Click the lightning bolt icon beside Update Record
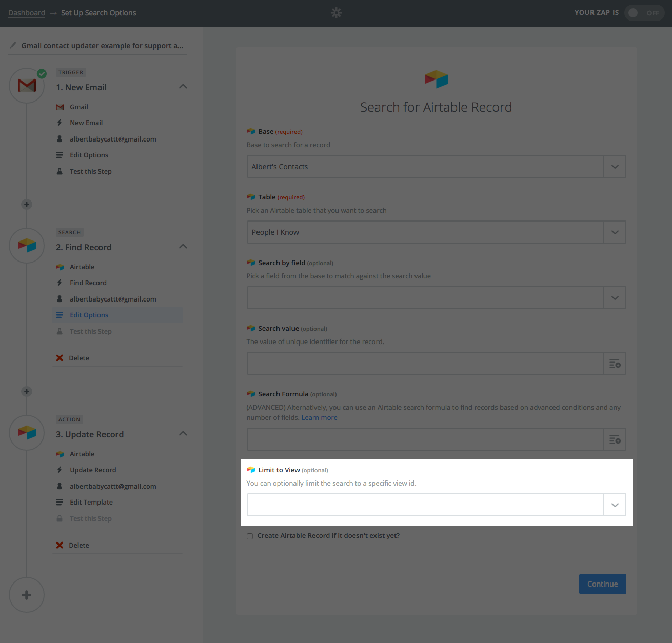 point(60,470)
